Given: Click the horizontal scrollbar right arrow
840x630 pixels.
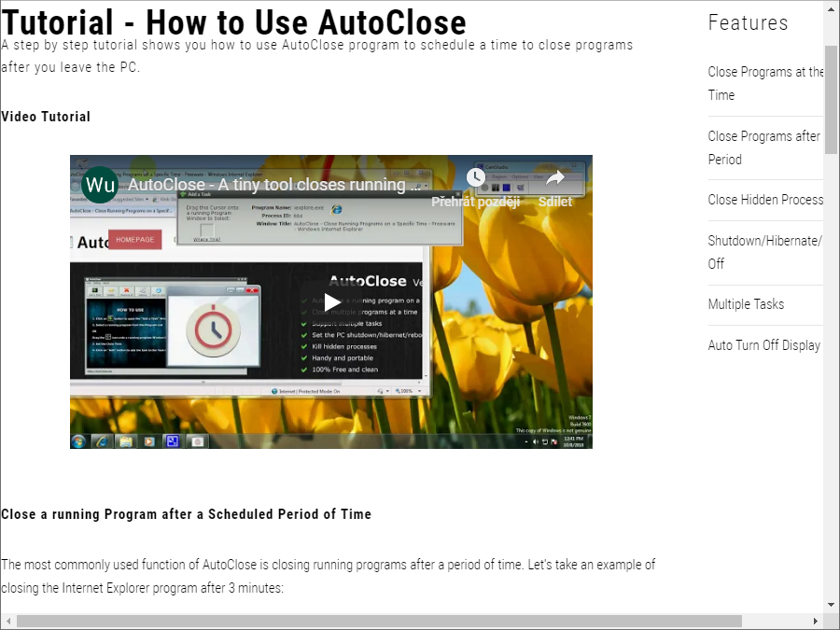Looking at the screenshot, I should [815, 621].
